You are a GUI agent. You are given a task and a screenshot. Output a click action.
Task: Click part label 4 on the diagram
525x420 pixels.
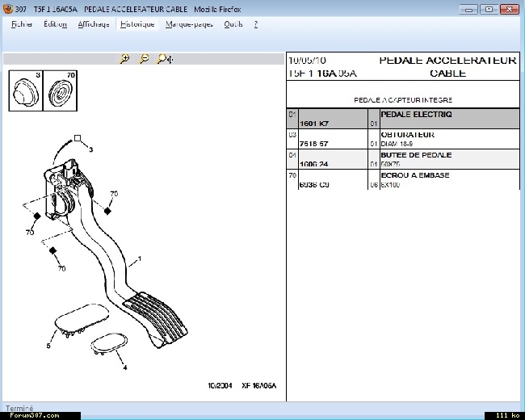[x=125, y=367]
